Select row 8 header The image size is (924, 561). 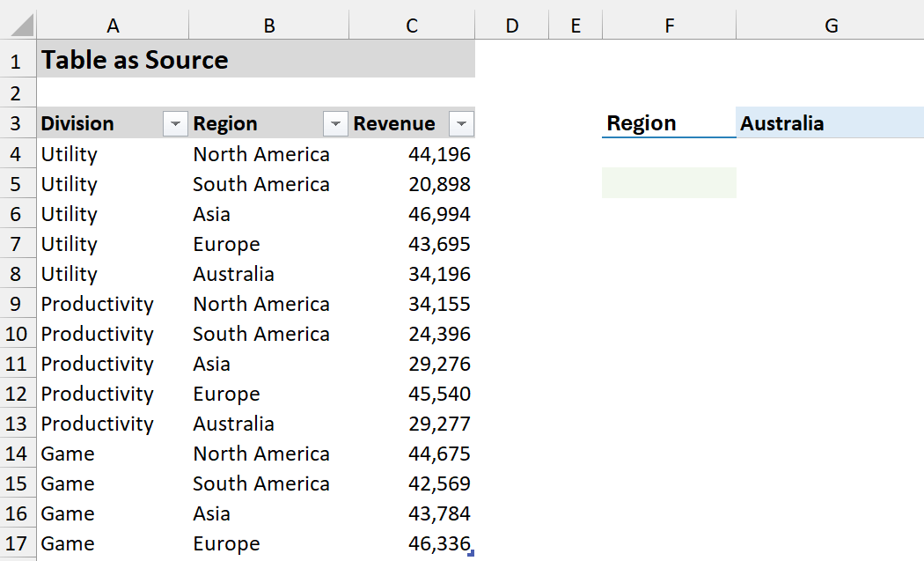click(18, 274)
